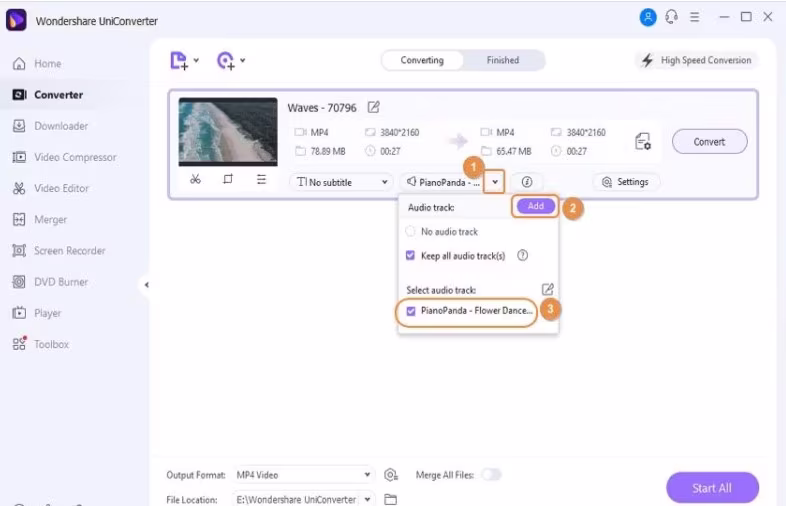The width and height of the screenshot is (786, 506).
Task: Click the Waves - 70796 file title
Action: pyautogui.click(x=322, y=108)
